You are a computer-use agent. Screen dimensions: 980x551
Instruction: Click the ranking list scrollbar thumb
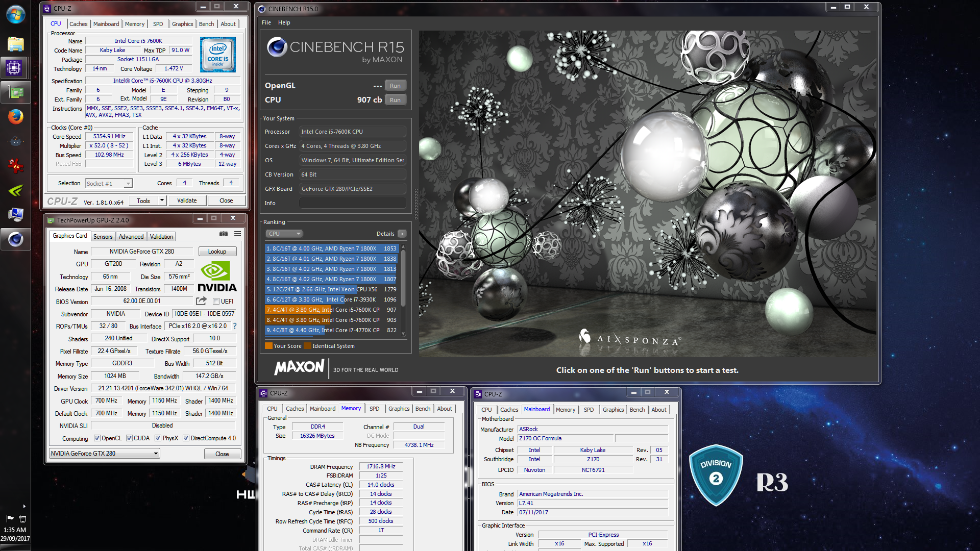tap(403, 278)
